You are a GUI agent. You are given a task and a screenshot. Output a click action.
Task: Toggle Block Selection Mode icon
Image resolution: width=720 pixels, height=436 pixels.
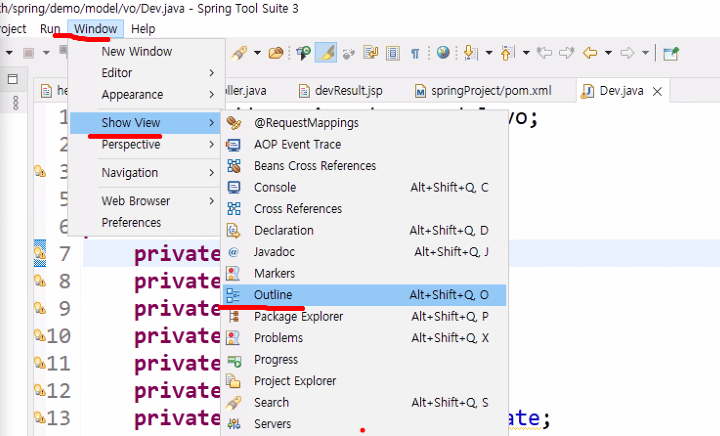point(393,53)
